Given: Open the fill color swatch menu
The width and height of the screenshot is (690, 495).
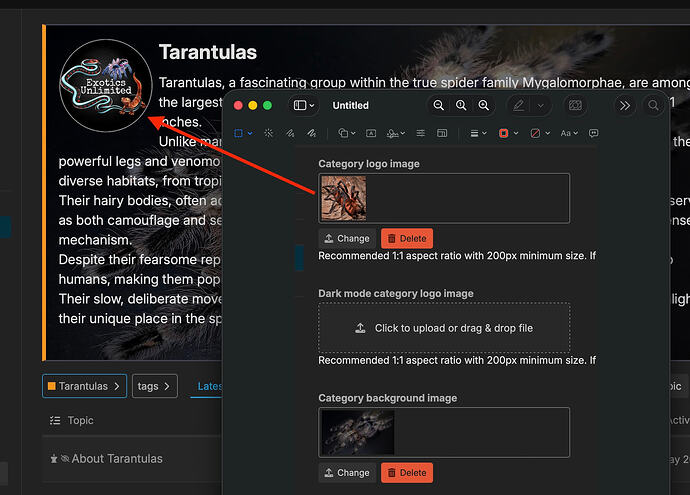Looking at the screenshot, I should (x=540, y=133).
